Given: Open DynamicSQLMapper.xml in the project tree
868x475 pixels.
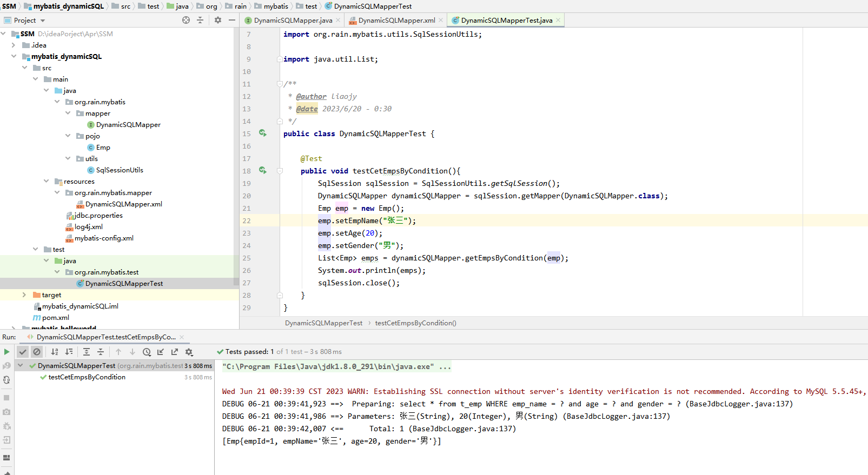Looking at the screenshot, I should coord(119,204).
